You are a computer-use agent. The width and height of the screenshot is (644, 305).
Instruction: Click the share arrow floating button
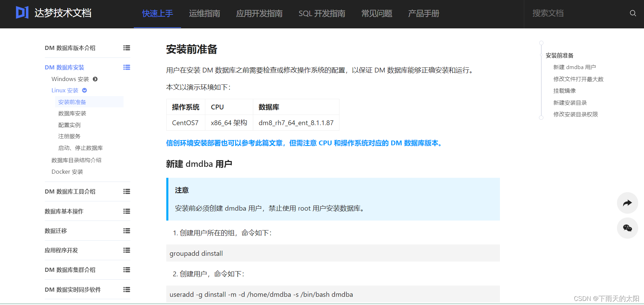pyautogui.click(x=627, y=203)
